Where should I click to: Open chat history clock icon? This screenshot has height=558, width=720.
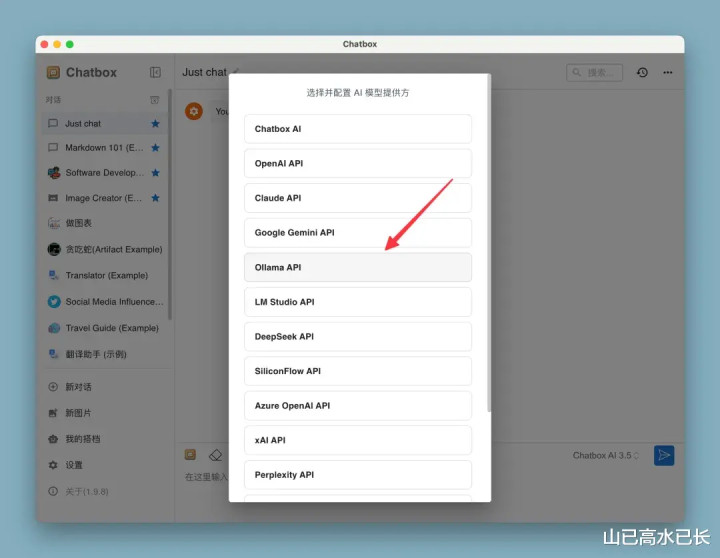click(642, 73)
